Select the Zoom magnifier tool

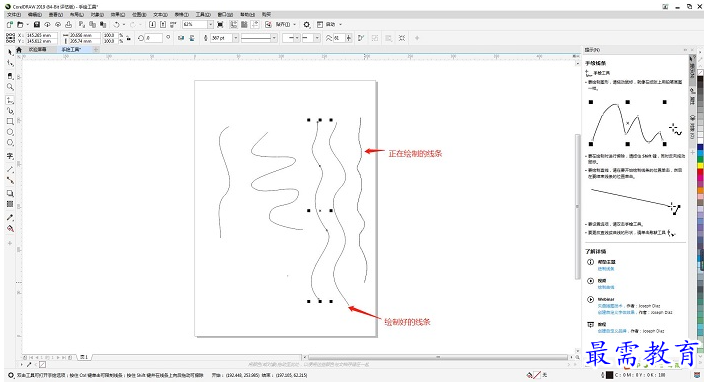pos(10,87)
